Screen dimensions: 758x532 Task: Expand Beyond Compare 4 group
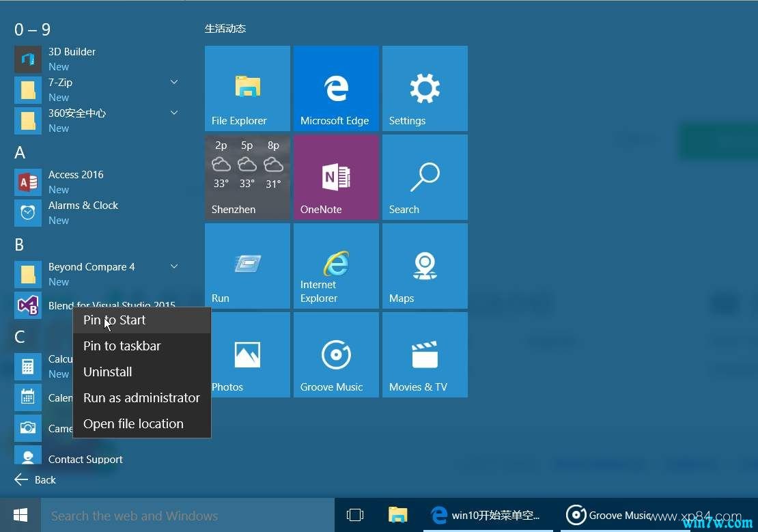pos(174,266)
